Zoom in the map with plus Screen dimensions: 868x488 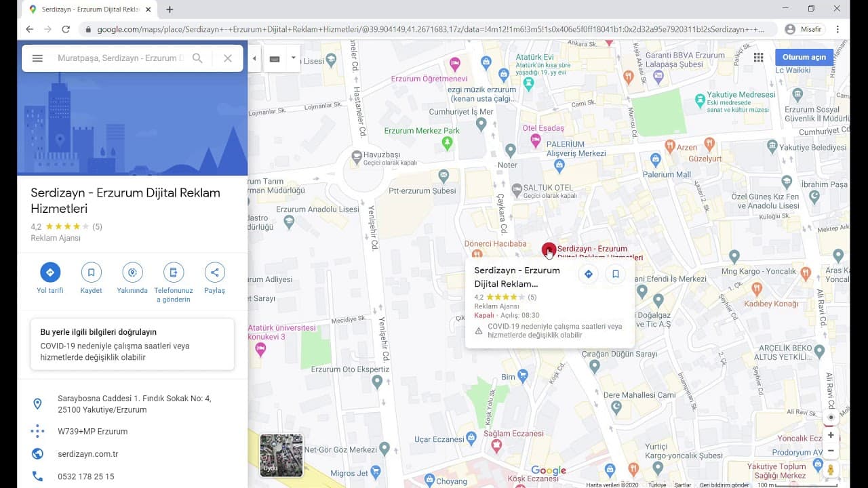(x=831, y=435)
